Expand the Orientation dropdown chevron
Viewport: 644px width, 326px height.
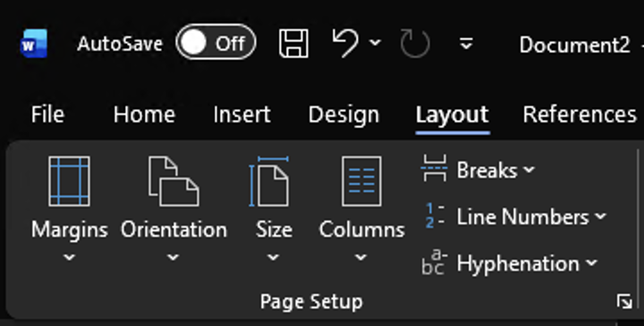pyautogui.click(x=173, y=258)
